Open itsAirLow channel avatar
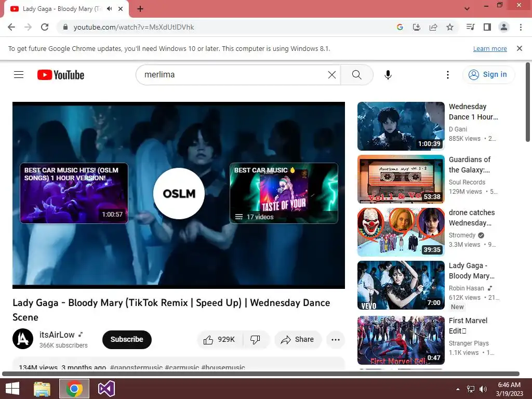 click(x=23, y=339)
